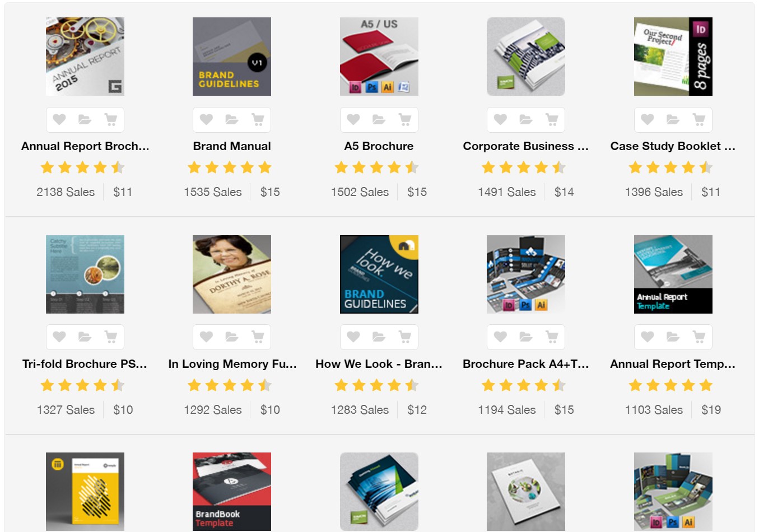Image resolution: width=759 pixels, height=532 pixels.
Task: Favorite the In Loving Memory Funeral item
Action: coord(206,337)
